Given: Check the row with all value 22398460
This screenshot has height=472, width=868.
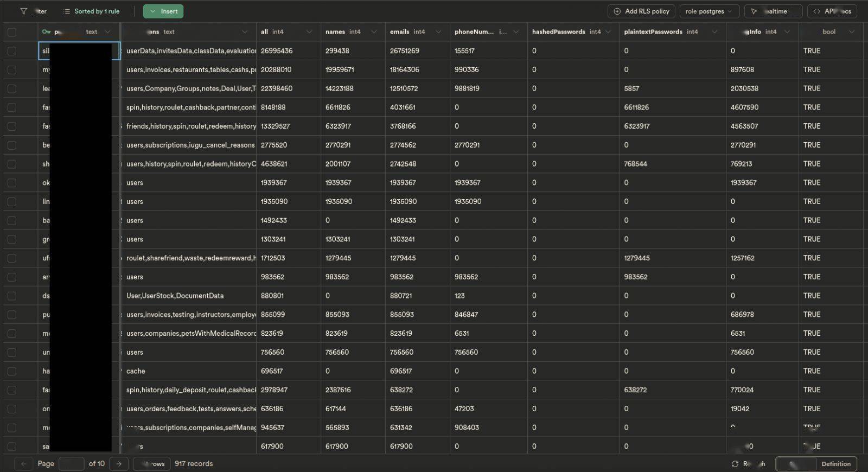Looking at the screenshot, I should click(12, 88).
